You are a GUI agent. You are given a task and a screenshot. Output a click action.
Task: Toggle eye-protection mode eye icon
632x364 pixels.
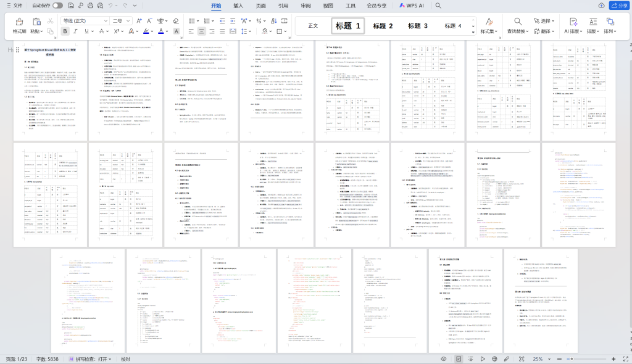pos(443,359)
